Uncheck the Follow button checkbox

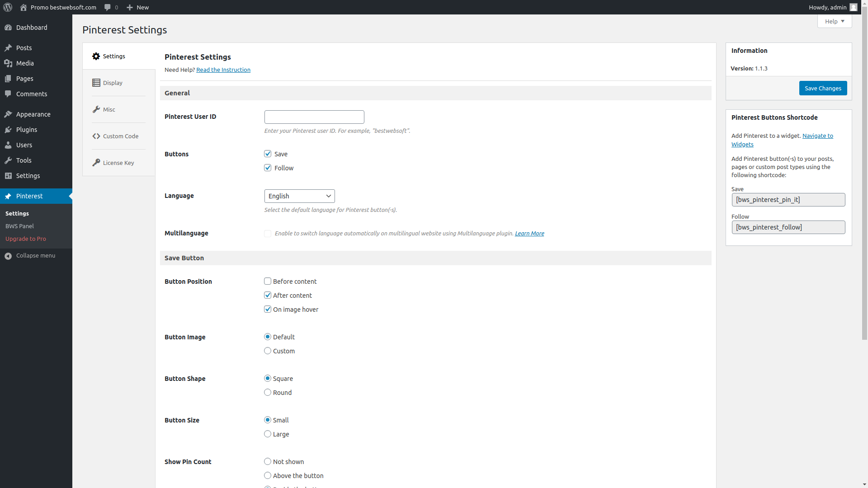click(268, 168)
